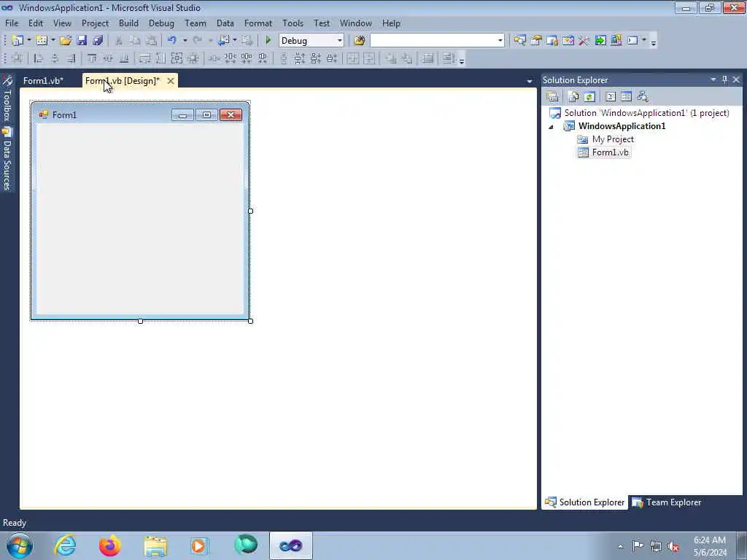The image size is (747, 560).
Task: Click the Form1 bottom-right resize handle
Action: pos(251,321)
